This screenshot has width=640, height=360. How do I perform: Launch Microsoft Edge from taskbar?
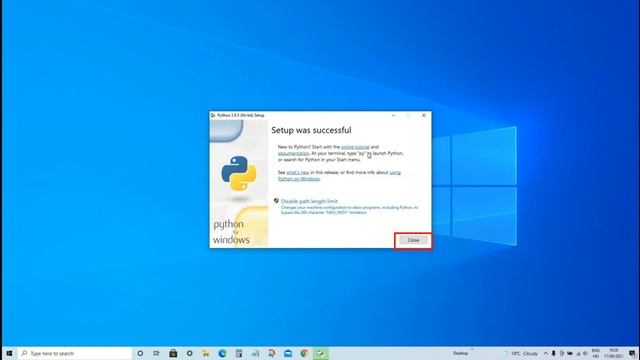(222, 353)
